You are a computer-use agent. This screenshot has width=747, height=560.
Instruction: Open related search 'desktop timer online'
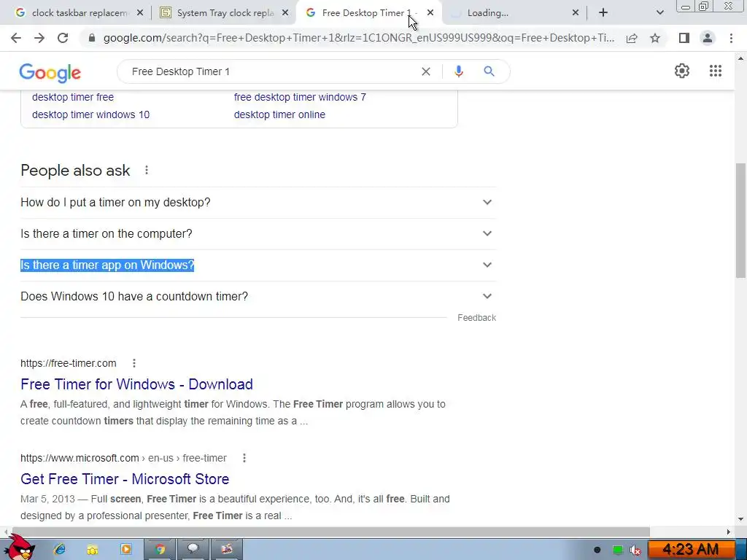click(279, 114)
